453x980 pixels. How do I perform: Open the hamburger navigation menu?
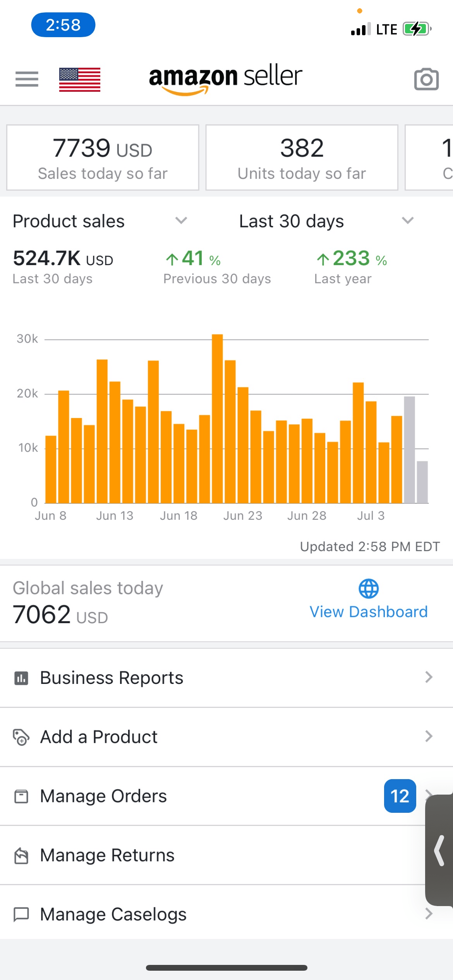click(27, 79)
